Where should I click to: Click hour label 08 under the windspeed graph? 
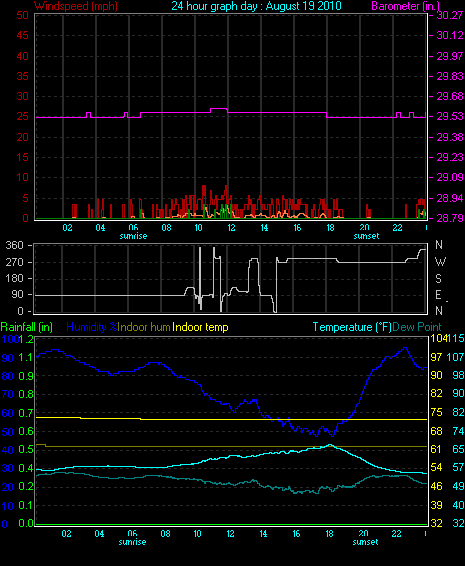[166, 228]
